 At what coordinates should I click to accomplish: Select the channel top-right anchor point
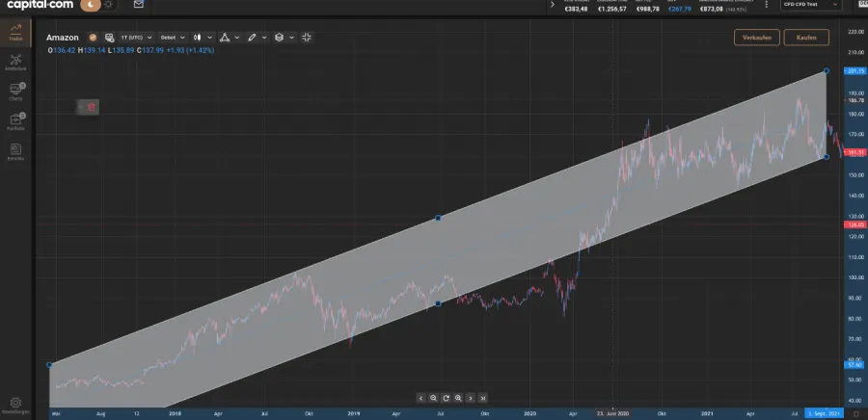point(827,70)
